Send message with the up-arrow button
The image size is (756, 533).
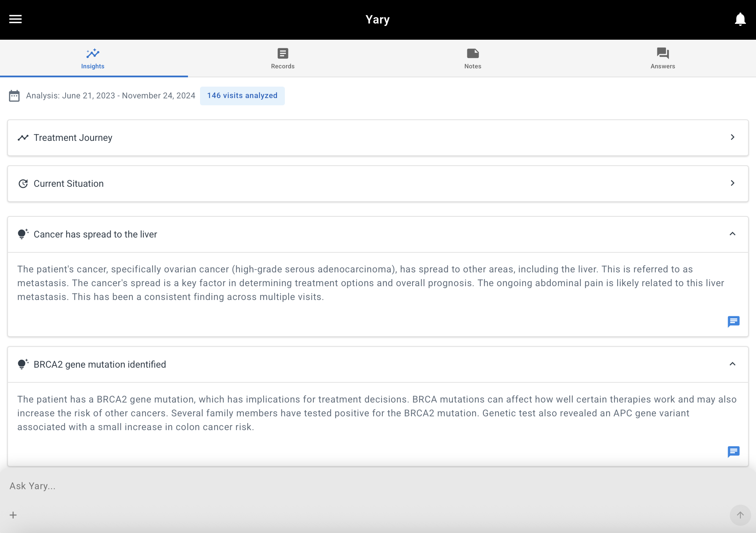point(740,515)
